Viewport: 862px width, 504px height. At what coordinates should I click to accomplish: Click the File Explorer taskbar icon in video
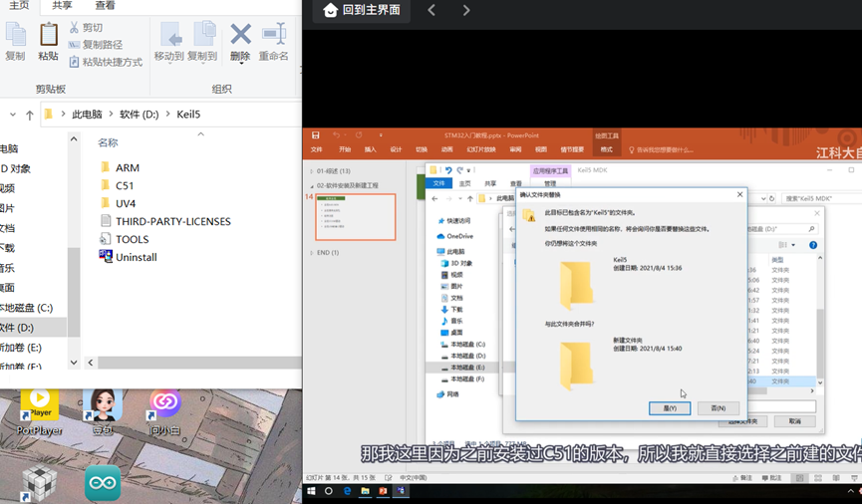click(x=366, y=491)
